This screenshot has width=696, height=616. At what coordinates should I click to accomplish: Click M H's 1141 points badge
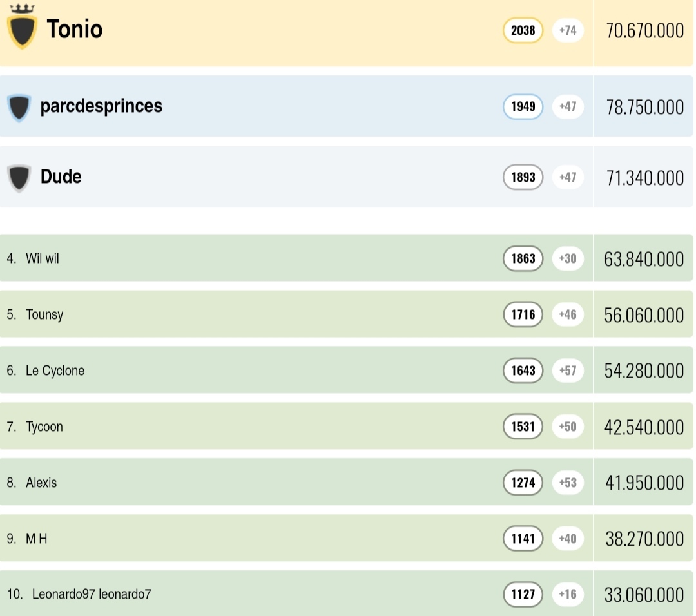pyautogui.click(x=523, y=539)
